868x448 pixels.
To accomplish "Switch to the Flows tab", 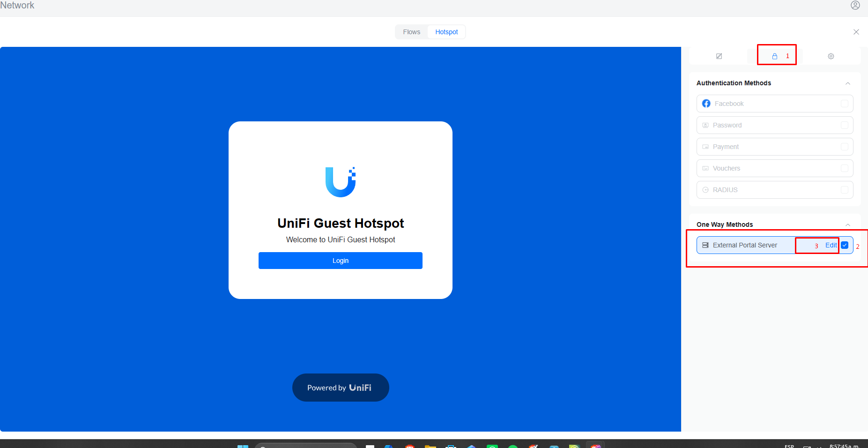I will (x=412, y=32).
